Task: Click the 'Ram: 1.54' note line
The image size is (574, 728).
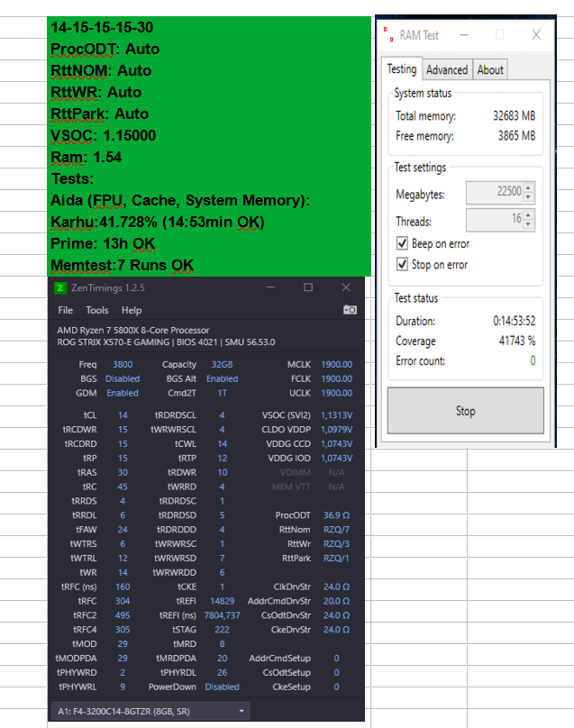Action: (86, 157)
